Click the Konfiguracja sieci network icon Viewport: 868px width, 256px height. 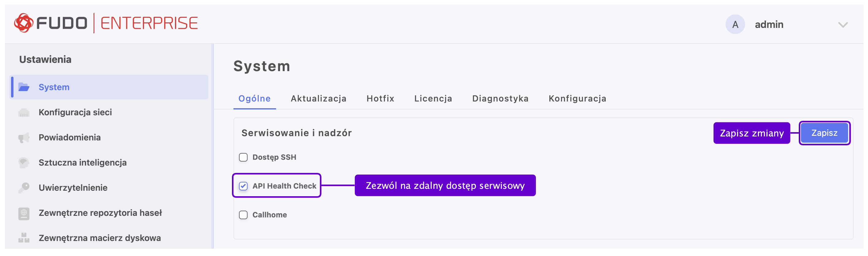point(24,112)
